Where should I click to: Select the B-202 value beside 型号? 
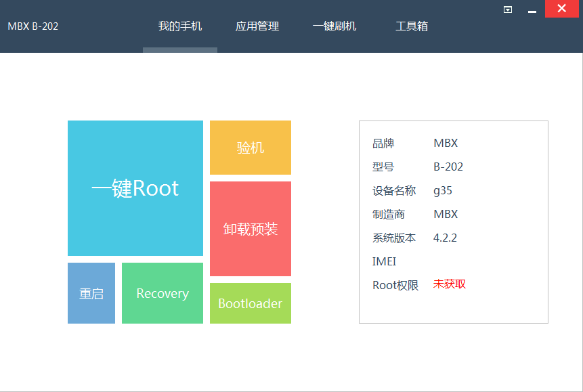[x=448, y=167]
